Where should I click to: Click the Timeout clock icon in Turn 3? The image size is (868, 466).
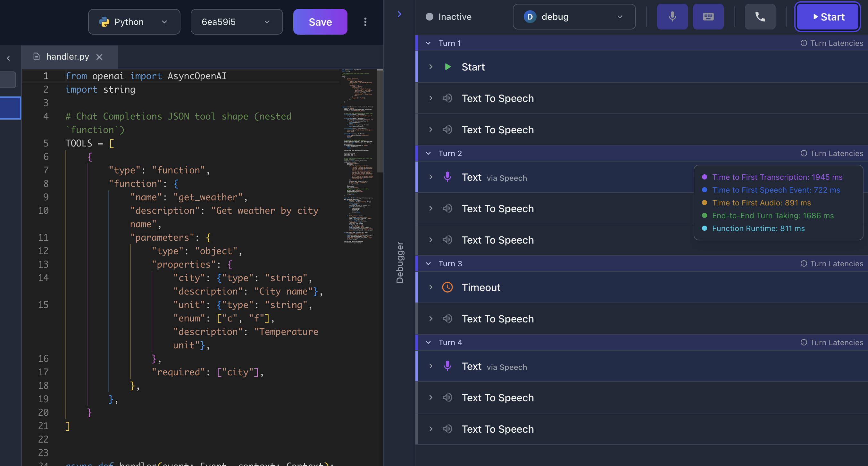(447, 287)
